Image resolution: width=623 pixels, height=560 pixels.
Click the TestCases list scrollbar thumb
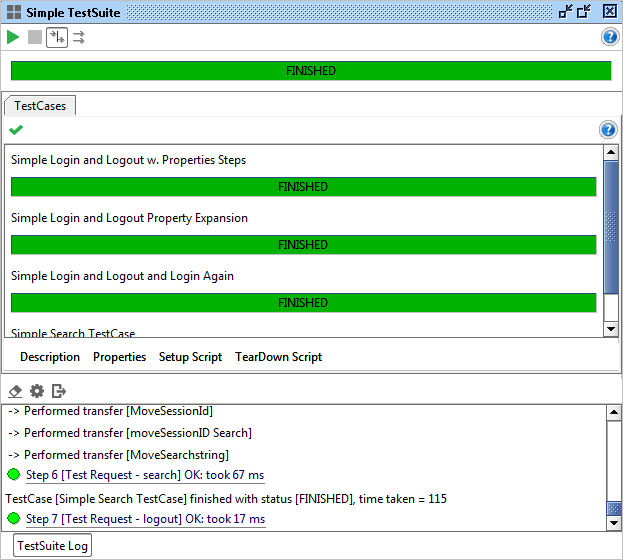611,227
